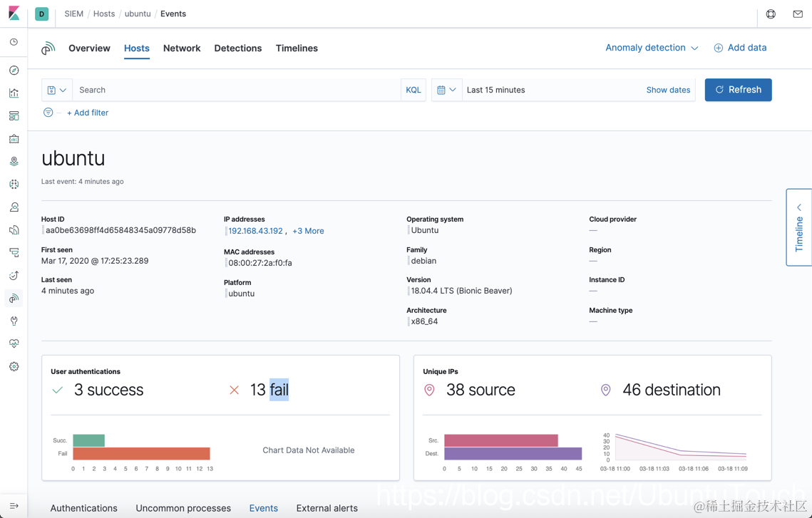Open the mail newsfeed icon

[798, 14]
